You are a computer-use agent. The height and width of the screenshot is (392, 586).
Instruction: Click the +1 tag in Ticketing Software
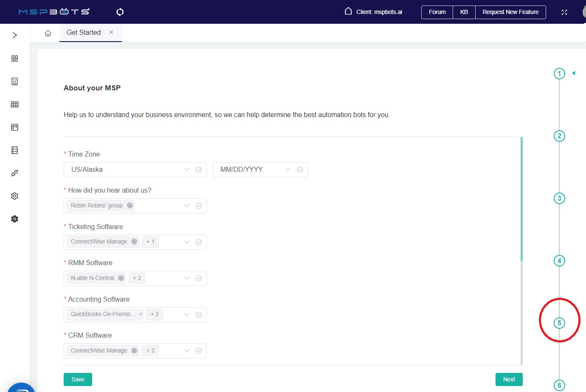click(150, 241)
